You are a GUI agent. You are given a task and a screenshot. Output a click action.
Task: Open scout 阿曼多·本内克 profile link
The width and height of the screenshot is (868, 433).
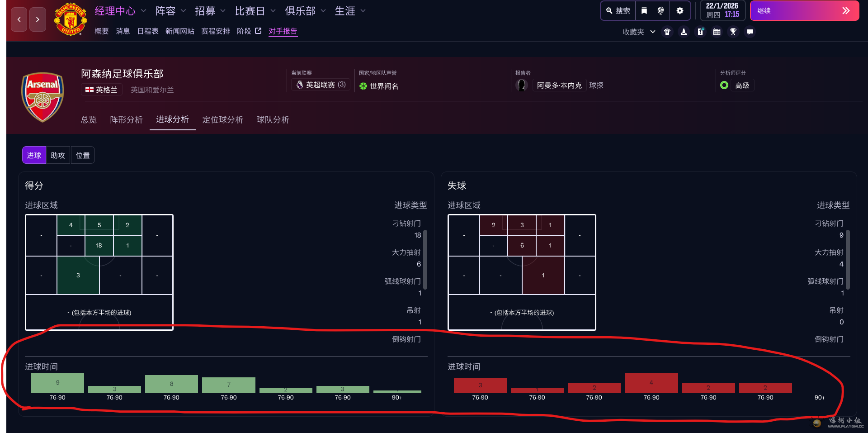559,86
